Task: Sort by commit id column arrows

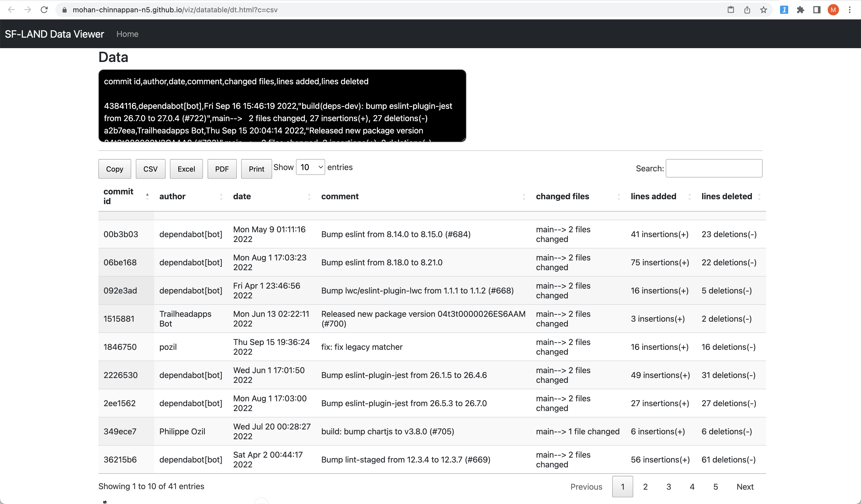Action: point(147,196)
